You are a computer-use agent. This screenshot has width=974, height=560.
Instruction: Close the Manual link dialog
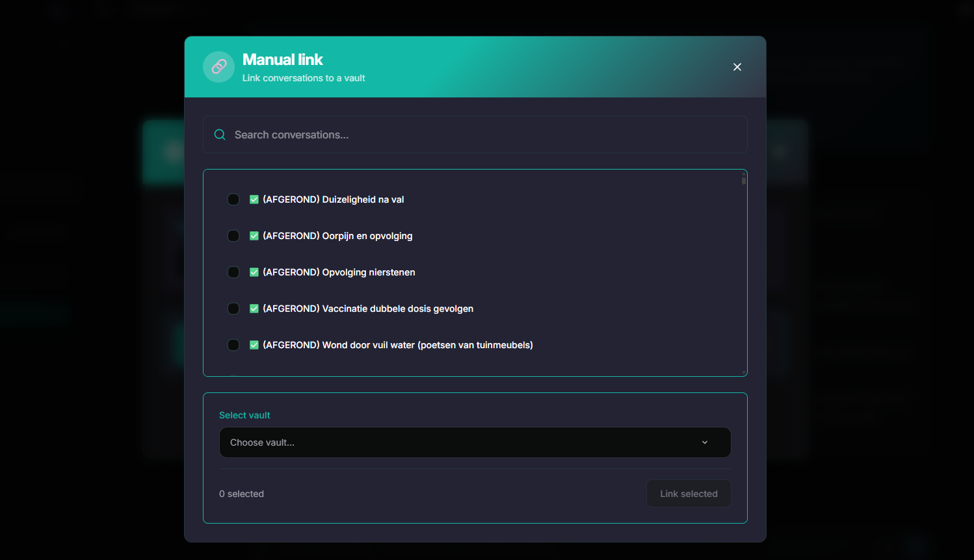[737, 67]
